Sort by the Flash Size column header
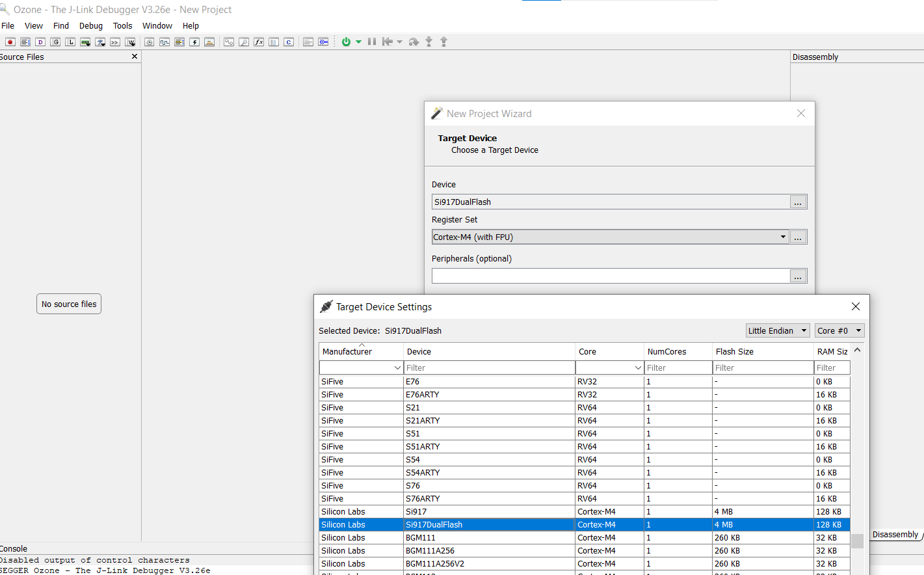 click(763, 351)
